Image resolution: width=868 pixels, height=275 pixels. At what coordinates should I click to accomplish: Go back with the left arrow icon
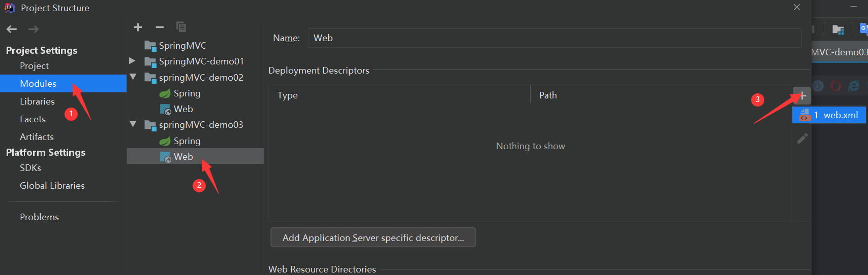click(12, 29)
